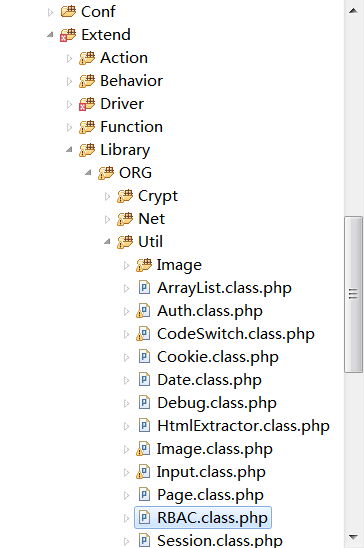364x548 pixels.
Task: Expand the Action folder arrow
Action: coord(69,58)
